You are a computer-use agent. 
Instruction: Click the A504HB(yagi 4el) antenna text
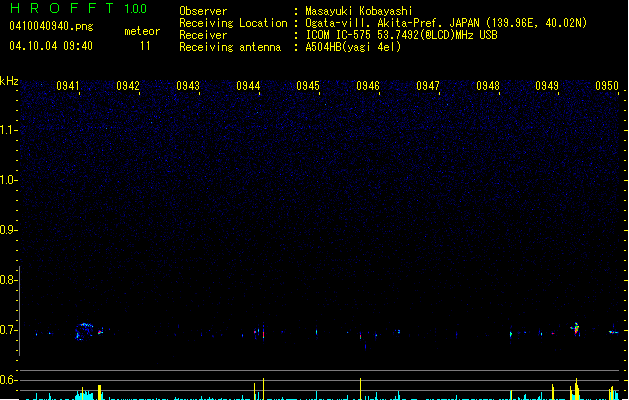coord(353,47)
